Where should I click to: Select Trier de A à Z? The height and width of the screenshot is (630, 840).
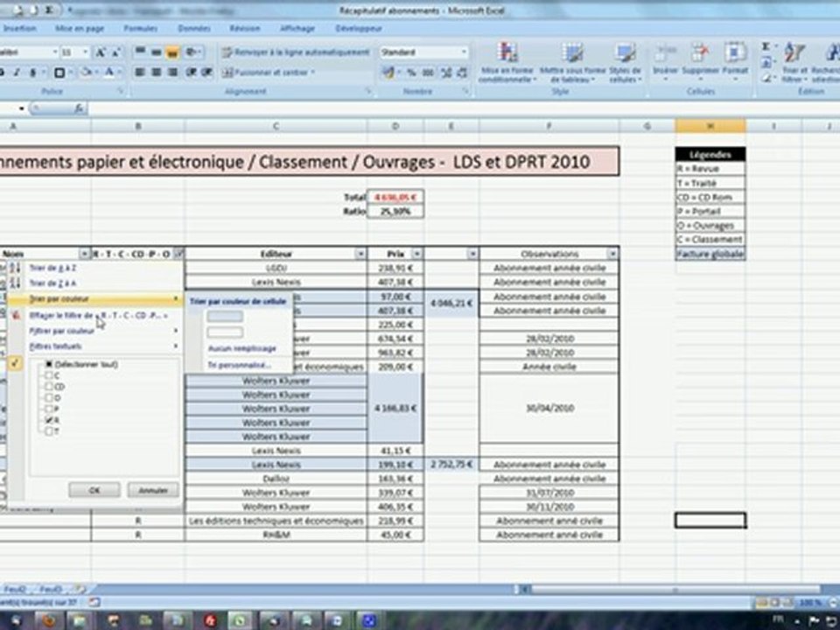tap(52, 268)
